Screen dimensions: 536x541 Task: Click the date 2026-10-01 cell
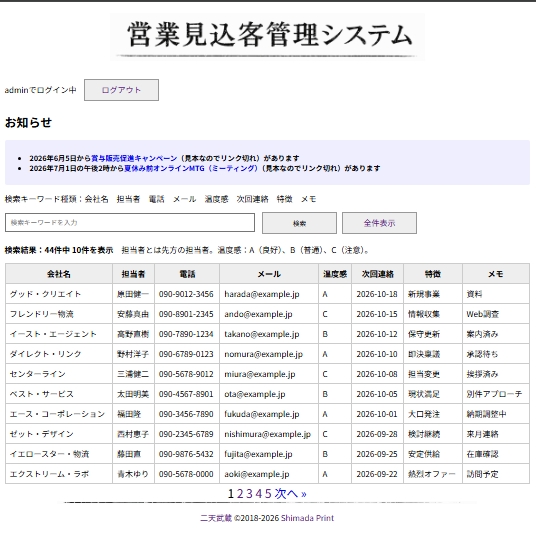click(x=378, y=414)
